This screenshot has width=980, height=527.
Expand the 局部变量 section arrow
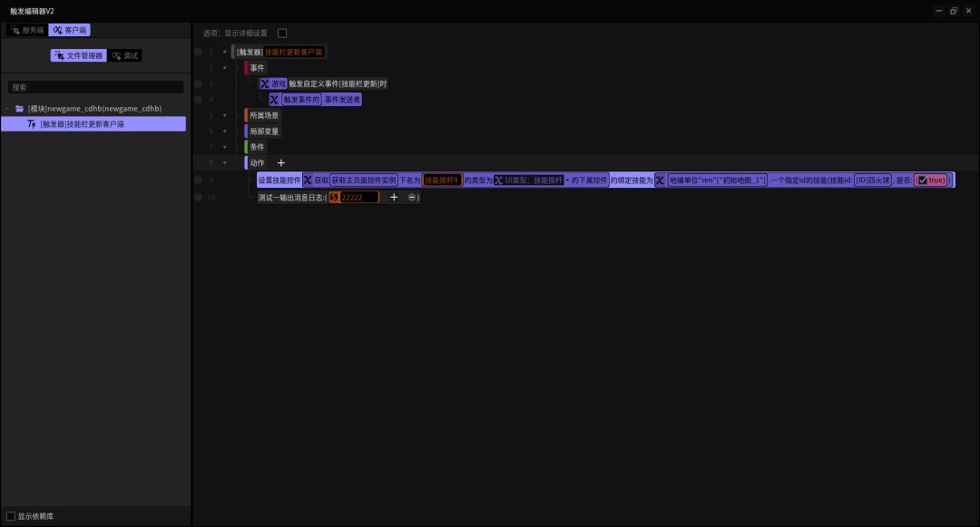pyautogui.click(x=225, y=132)
